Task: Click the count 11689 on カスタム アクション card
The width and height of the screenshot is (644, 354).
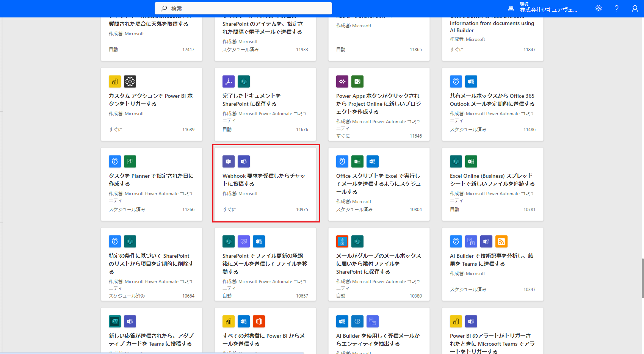Action: coord(188,129)
